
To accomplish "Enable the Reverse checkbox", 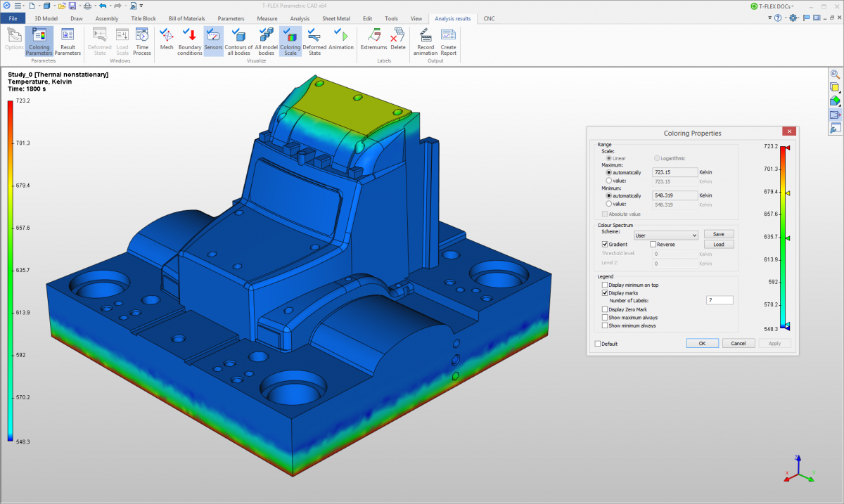I will 653,245.
